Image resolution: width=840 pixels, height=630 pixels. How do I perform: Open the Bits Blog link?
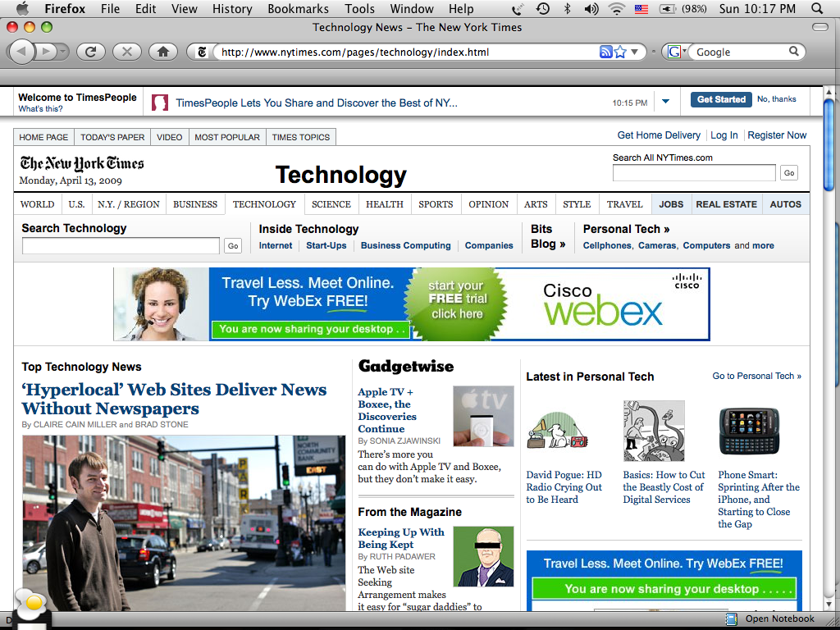[548, 236]
